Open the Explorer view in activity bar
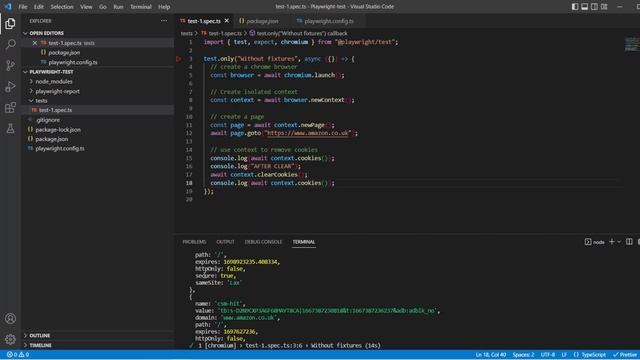This screenshot has width=640, height=360. coord(10,24)
